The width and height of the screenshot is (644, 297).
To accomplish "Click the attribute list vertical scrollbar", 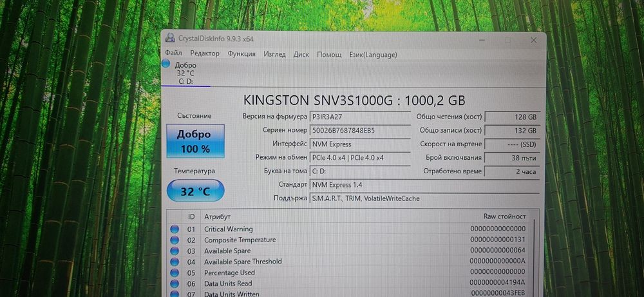I will click(x=534, y=258).
